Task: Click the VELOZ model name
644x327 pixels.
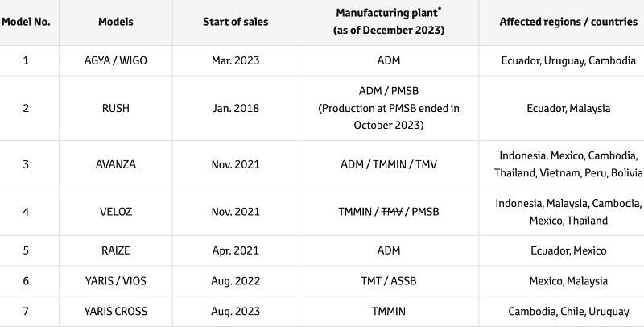Action: coord(116,212)
